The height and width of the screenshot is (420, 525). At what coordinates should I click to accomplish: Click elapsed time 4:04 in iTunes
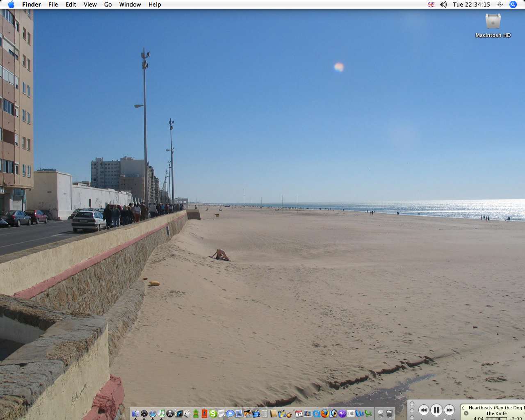click(479, 418)
